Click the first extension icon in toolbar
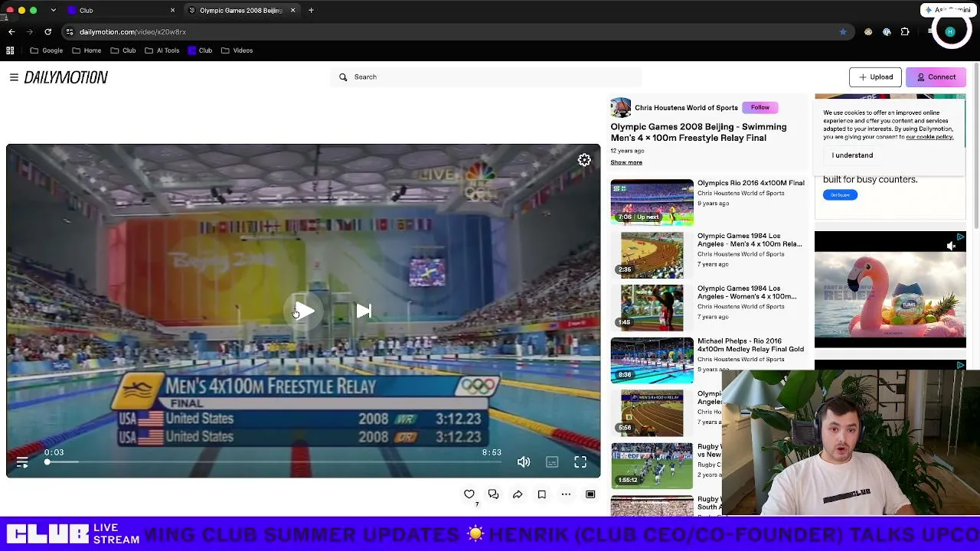This screenshot has width=980, height=551. [x=868, y=32]
